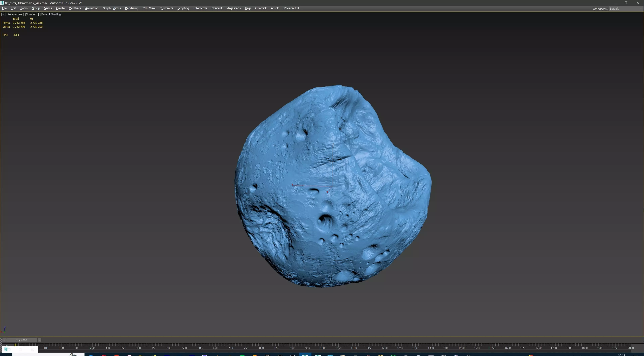This screenshot has width=644, height=356.
Task: Click frame 1000 on the track bar
Action: pyautogui.click(x=323, y=348)
